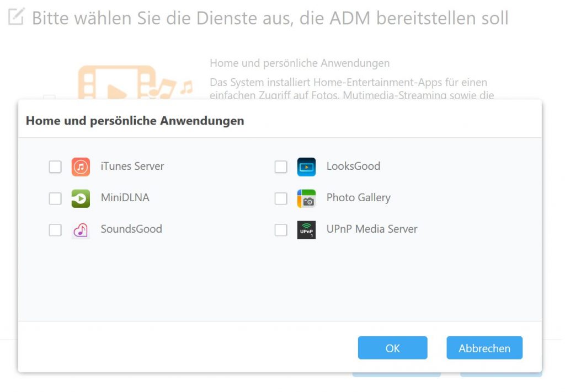Click the dialog title Home und persönliche Anwendungen
This screenshot has height=392, width=565.
point(135,121)
